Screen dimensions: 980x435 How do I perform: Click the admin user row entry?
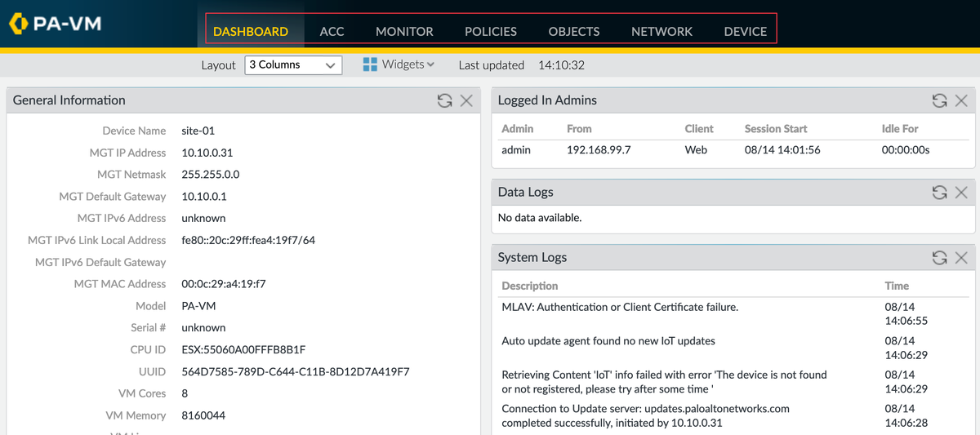coord(516,150)
